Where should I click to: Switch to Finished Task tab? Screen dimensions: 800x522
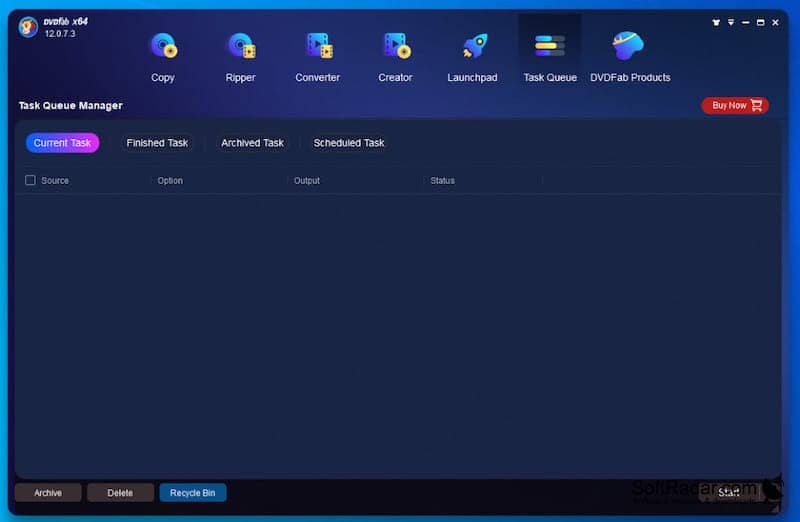click(x=157, y=143)
